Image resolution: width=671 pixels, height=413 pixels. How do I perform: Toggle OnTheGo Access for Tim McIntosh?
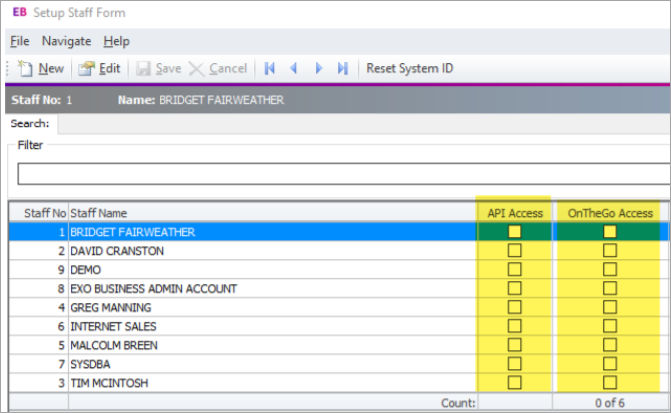coord(609,382)
